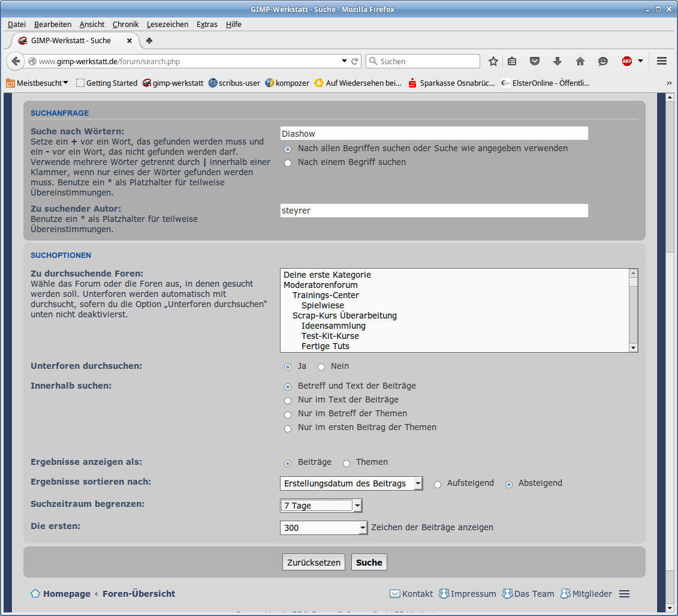This screenshot has width=678, height=616.
Task: Select Scrap-Kurs Überarbeitung in the forum list
Action: 344,315
